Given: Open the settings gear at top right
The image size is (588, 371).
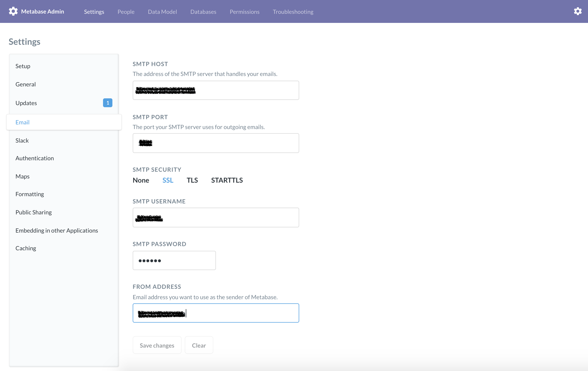Looking at the screenshot, I should [x=578, y=11].
